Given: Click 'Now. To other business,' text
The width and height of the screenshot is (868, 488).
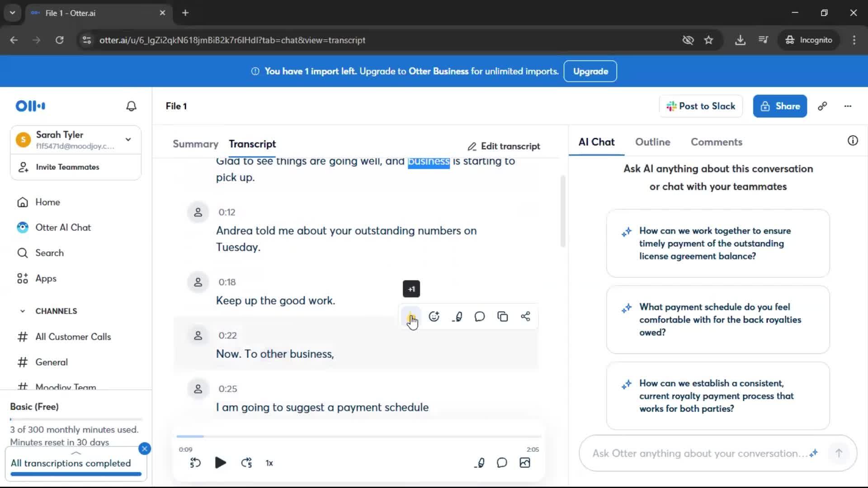Looking at the screenshot, I should coord(275,354).
